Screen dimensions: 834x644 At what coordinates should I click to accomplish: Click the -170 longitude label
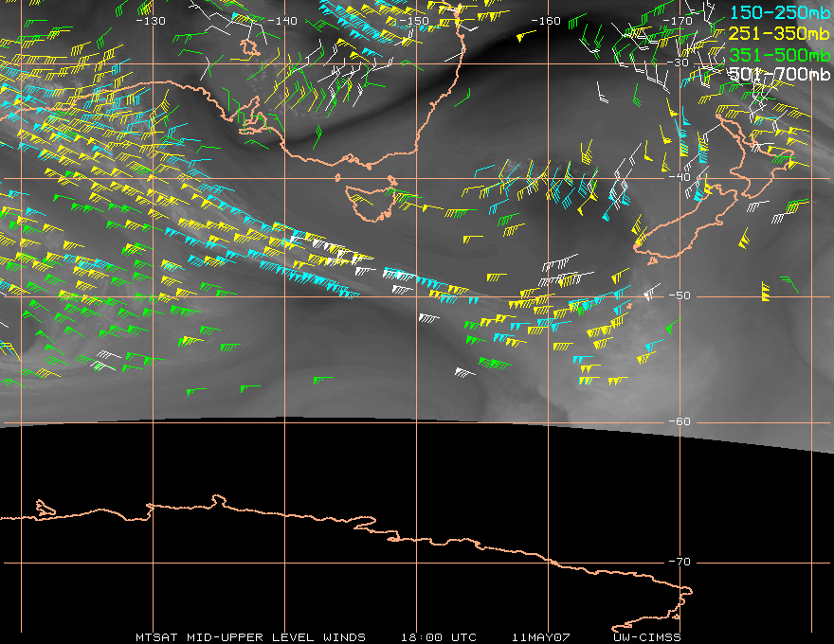(x=678, y=21)
